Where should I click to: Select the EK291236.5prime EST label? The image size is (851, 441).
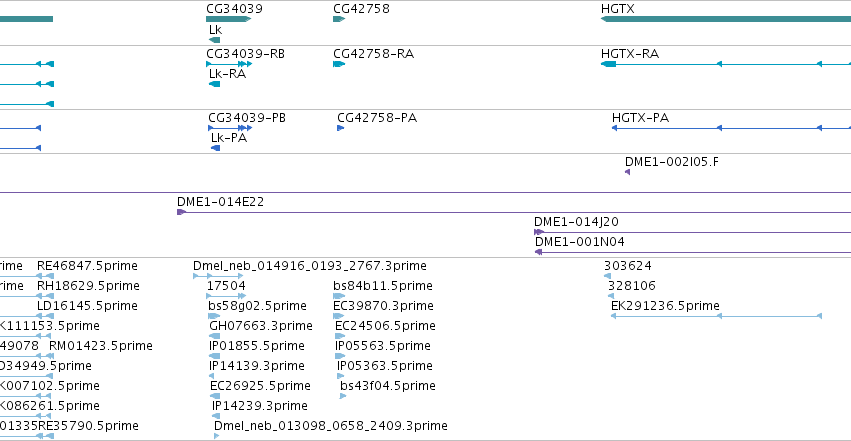(665, 306)
